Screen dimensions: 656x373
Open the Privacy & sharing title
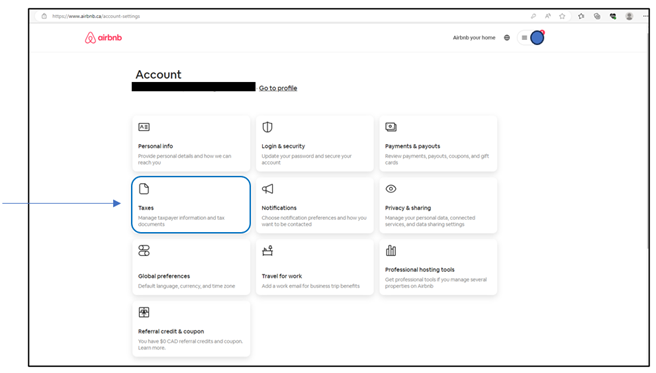click(408, 208)
